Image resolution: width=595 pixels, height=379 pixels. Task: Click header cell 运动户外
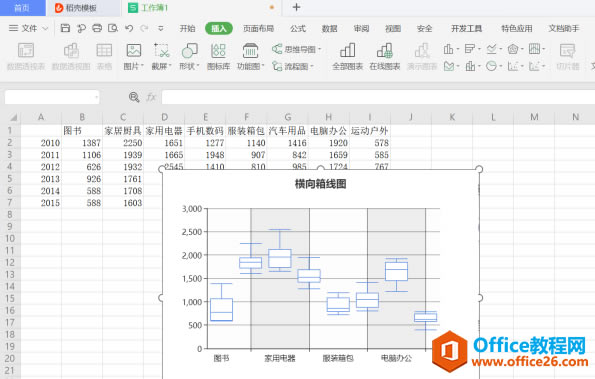[370, 131]
